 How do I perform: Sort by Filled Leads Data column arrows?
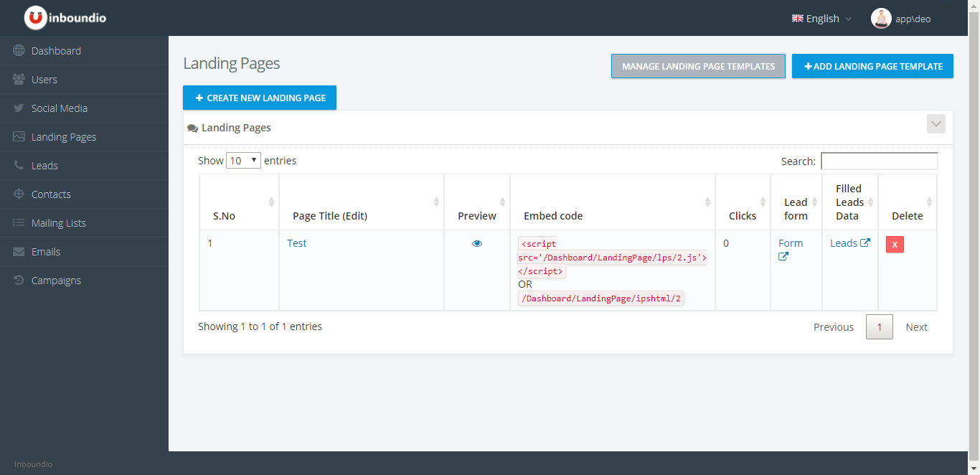(870, 202)
